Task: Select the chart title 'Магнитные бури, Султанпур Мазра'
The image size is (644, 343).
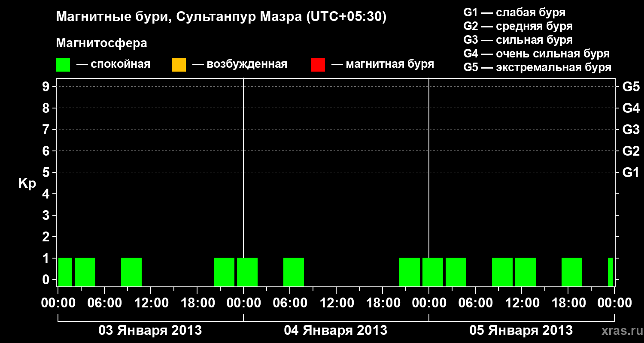Action: [x=178, y=17]
